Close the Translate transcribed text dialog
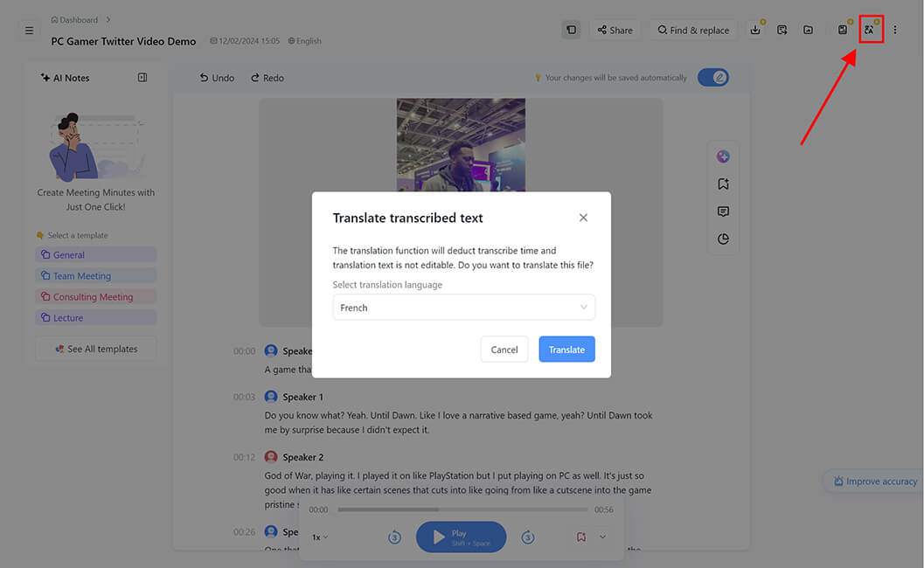The image size is (924, 568). [x=583, y=218]
